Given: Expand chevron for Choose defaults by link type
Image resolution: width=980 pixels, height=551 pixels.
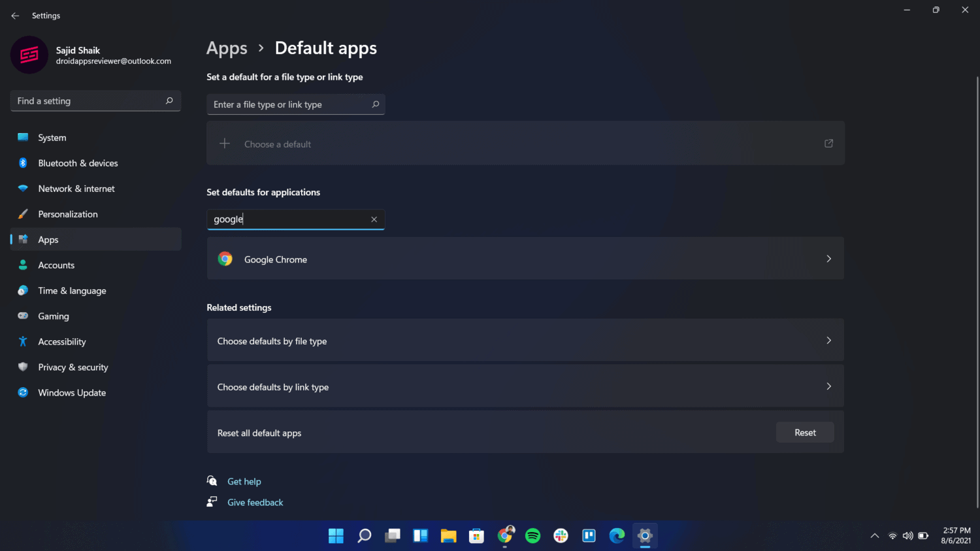Looking at the screenshot, I should point(828,386).
